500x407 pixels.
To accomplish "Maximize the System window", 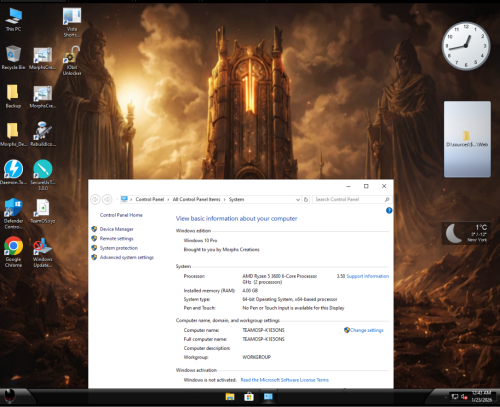I will pyautogui.click(x=366, y=186).
